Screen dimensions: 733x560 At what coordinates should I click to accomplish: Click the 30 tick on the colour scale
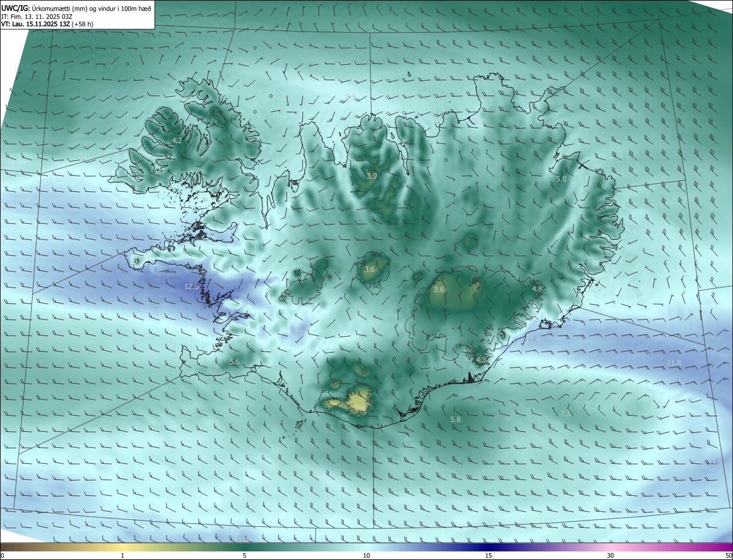pos(610,556)
